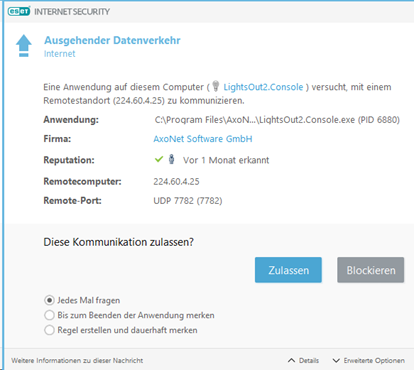Click the Remotecomputer value 224.60.4.25
The height and width of the screenshot is (370, 414).
[x=176, y=181]
